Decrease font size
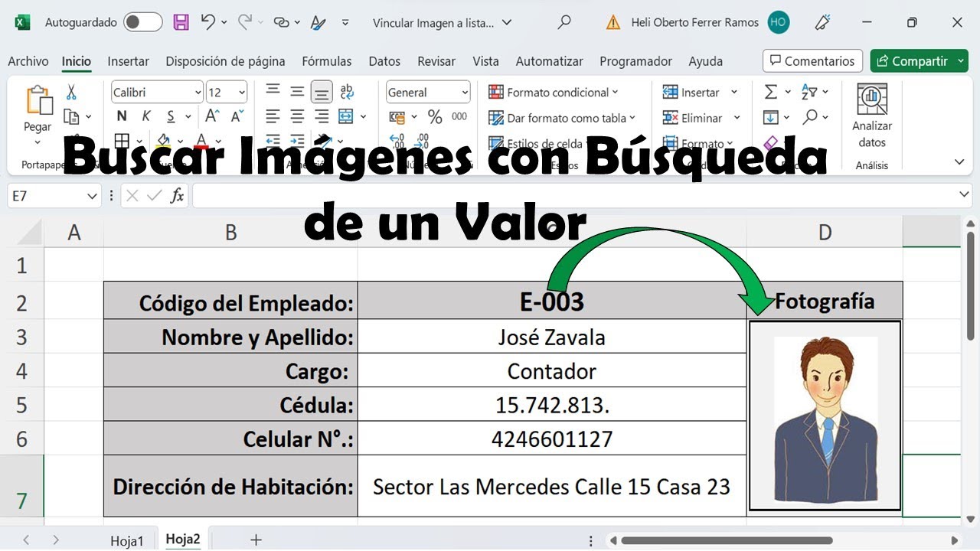 [237, 116]
